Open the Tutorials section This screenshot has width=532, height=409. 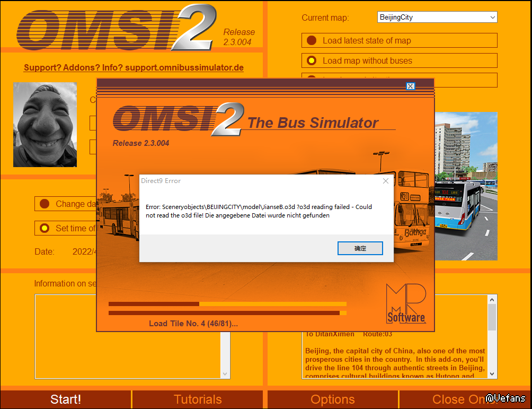[x=198, y=399]
